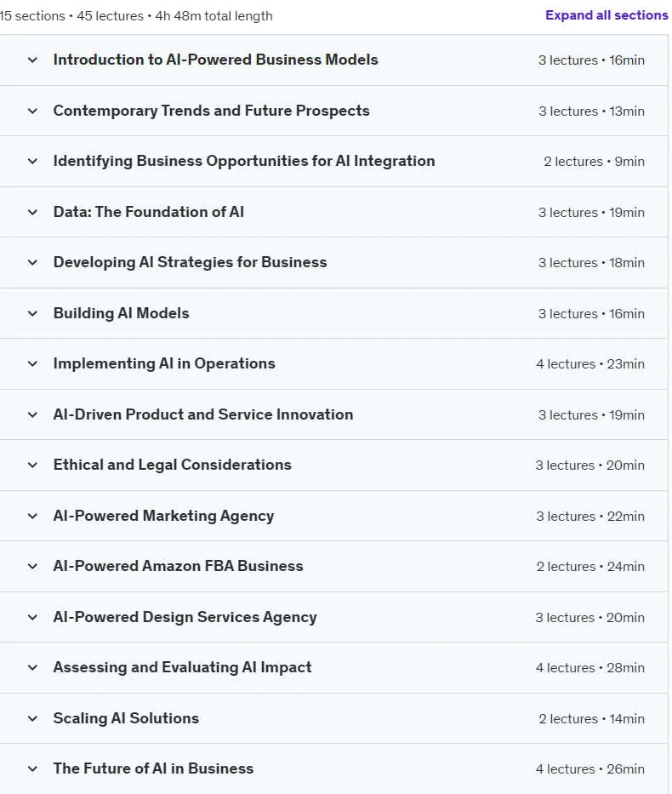Expand the Contemporary Trends and Future Prospects chevron
Viewport: 672px width, 794px height.
pos(32,111)
